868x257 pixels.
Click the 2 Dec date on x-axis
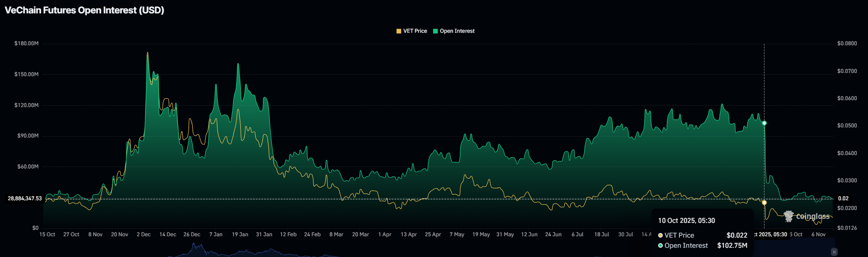144,234
